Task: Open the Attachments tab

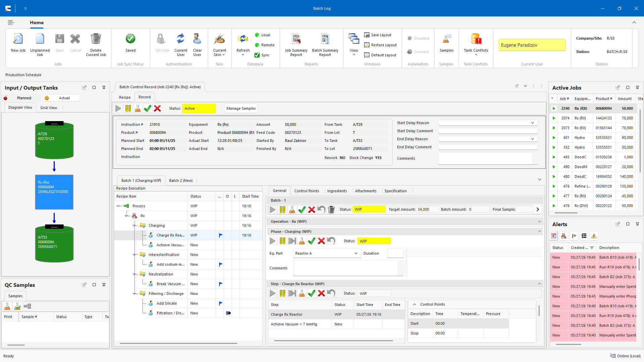Action: tap(365, 191)
